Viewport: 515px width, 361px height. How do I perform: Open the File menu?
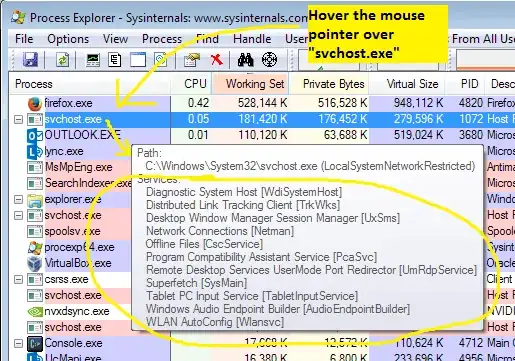pos(24,39)
